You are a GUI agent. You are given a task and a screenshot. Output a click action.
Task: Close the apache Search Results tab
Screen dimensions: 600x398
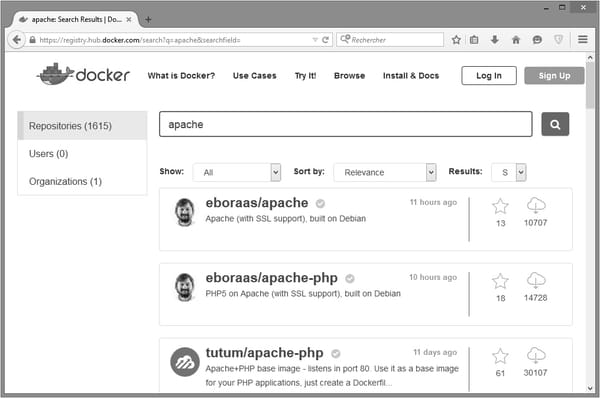click(129, 20)
